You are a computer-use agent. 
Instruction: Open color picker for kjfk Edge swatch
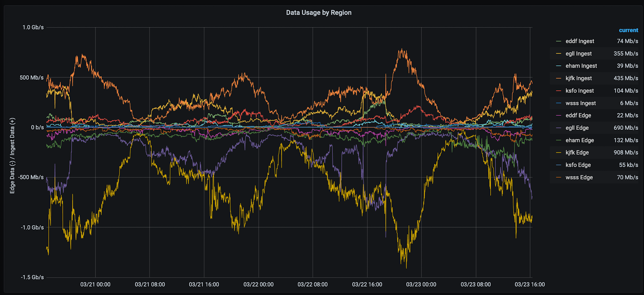pos(558,152)
